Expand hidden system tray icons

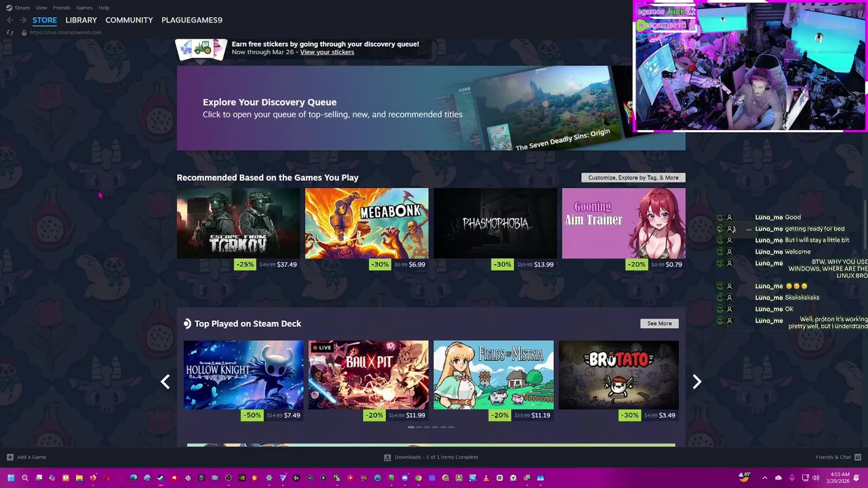coord(765,478)
